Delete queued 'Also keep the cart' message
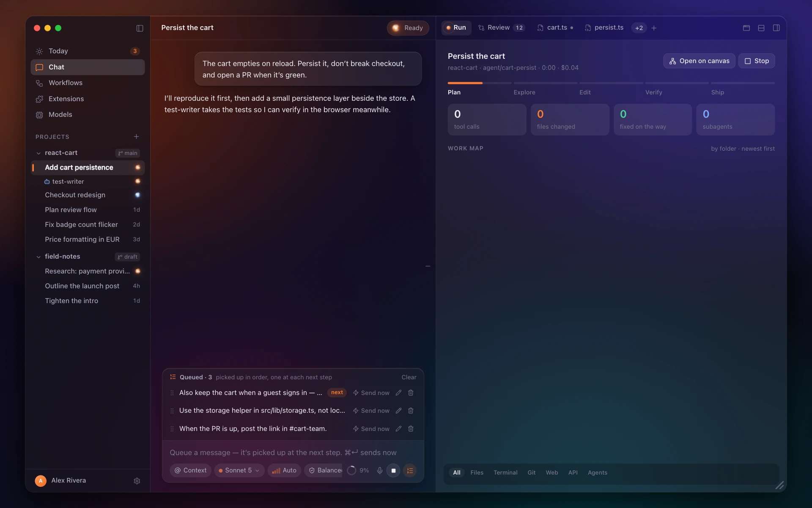 [411, 393]
